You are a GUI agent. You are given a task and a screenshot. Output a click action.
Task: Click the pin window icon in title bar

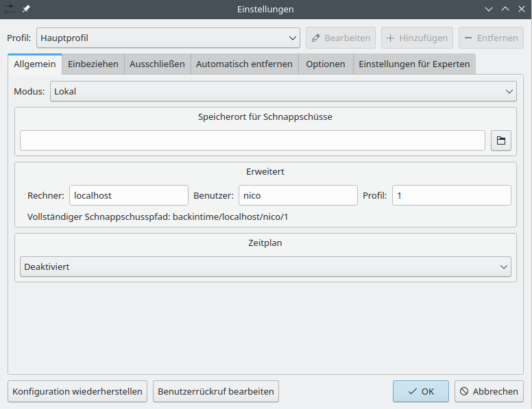[26, 9]
